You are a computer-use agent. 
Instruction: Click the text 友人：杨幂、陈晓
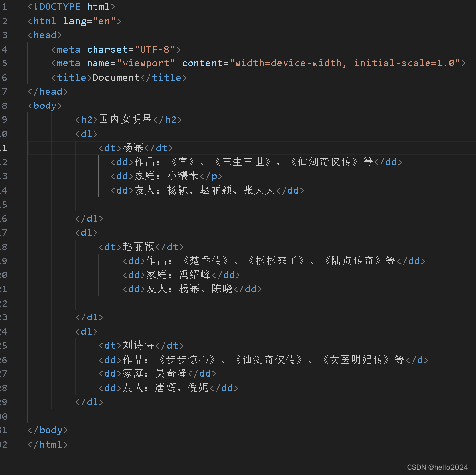coord(189,289)
